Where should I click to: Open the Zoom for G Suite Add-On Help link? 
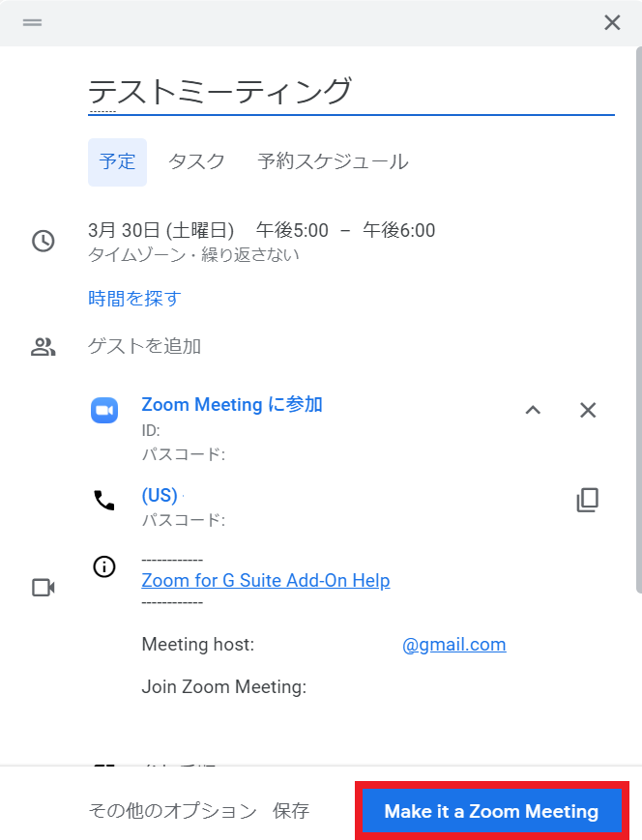[266, 581]
